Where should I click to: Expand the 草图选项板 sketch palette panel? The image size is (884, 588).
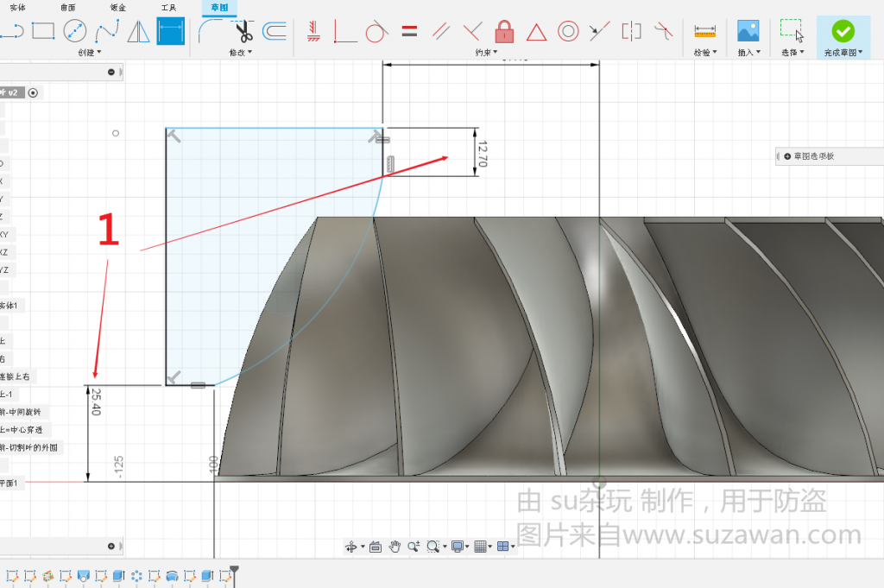pyautogui.click(x=787, y=156)
